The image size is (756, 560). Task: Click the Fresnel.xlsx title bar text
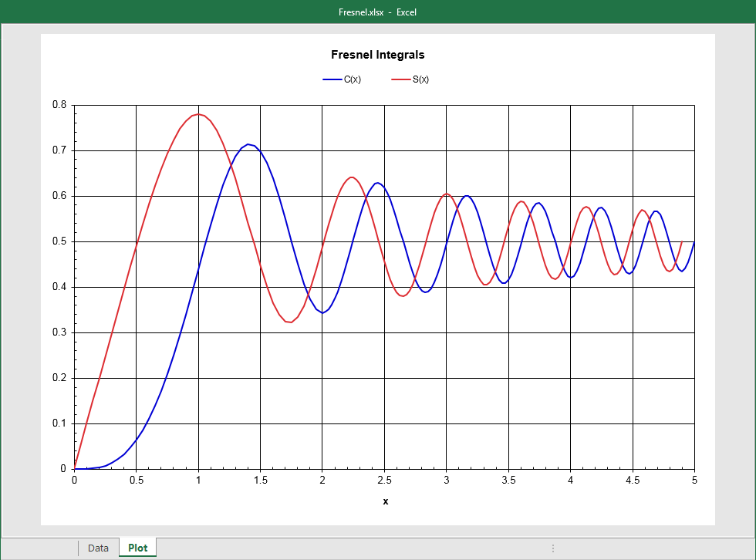coord(378,12)
